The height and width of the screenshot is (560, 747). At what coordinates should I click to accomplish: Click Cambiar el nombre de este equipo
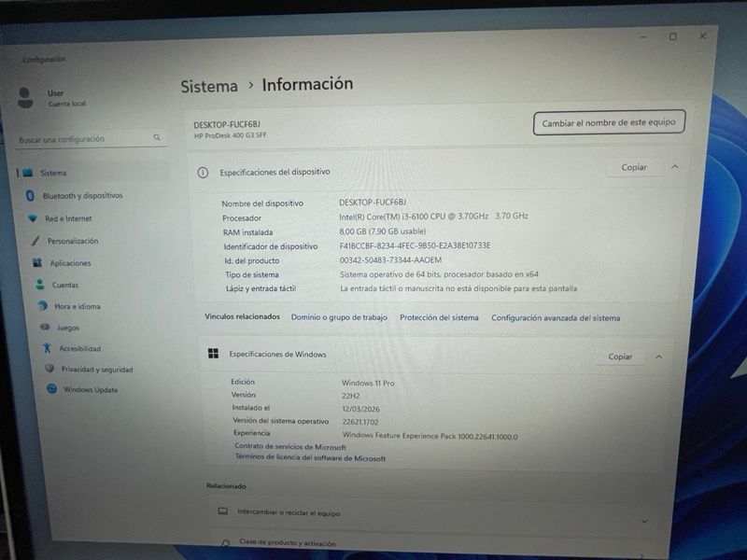[x=609, y=122]
